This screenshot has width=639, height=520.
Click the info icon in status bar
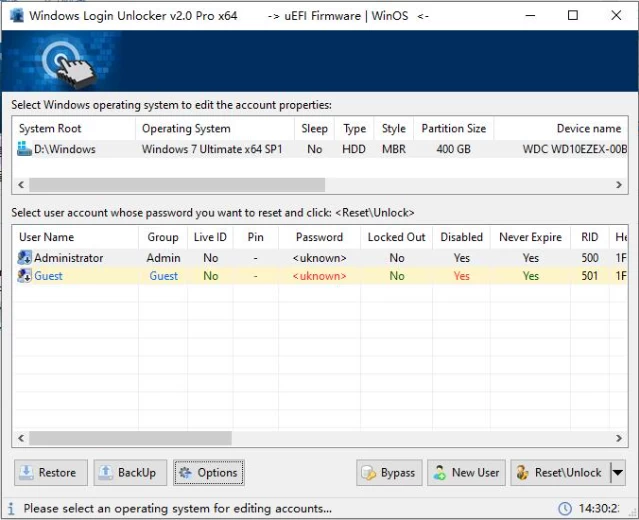11,508
